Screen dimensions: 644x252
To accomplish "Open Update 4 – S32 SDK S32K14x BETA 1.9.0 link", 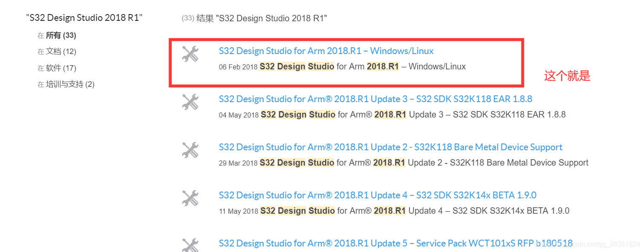I will click(378, 195).
